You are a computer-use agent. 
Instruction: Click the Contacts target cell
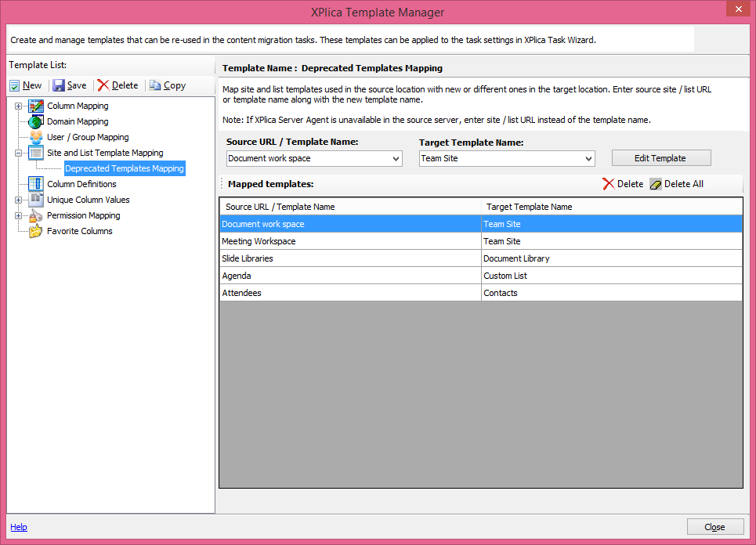(x=612, y=293)
